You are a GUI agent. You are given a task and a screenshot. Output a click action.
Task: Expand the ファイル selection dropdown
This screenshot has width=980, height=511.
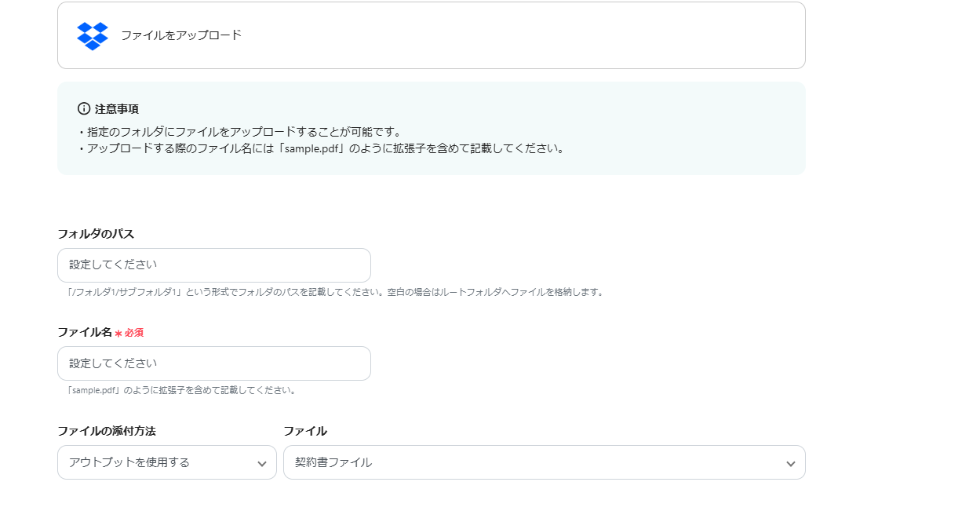pyautogui.click(x=545, y=462)
